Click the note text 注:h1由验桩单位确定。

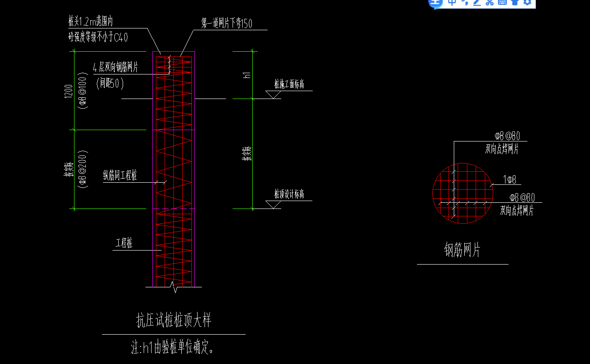click(173, 348)
